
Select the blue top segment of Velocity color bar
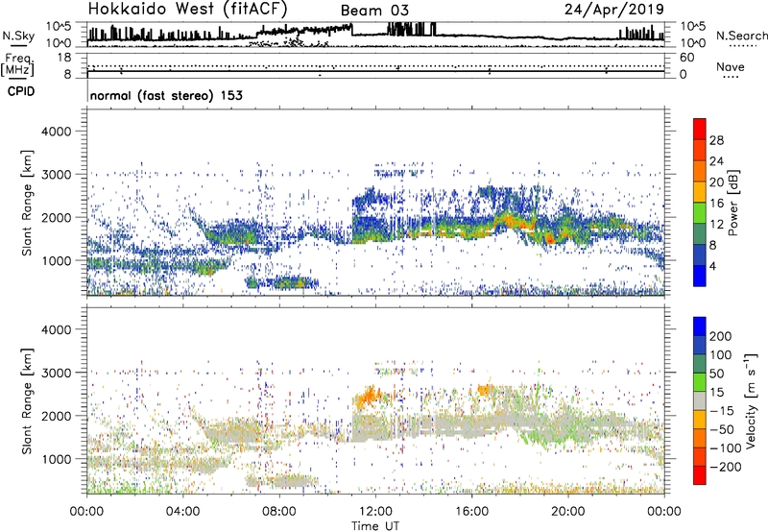click(700, 326)
